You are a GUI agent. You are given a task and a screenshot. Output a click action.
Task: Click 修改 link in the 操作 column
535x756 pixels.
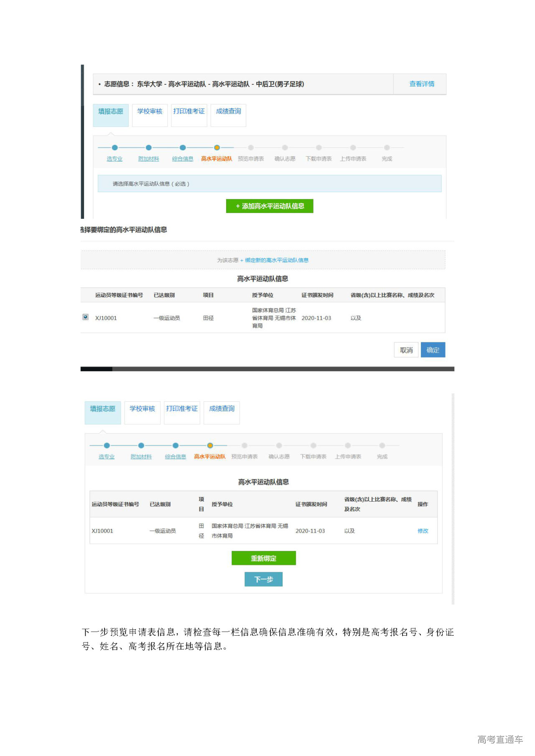pyautogui.click(x=423, y=531)
